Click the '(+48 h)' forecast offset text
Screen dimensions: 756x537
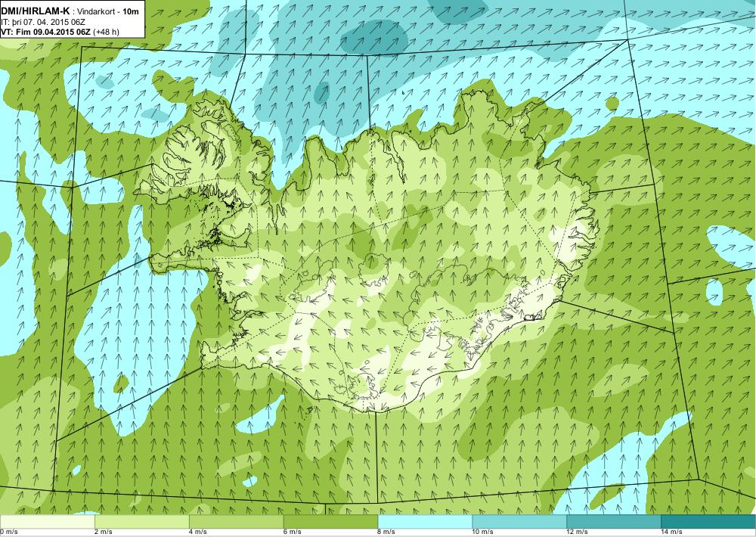pyautogui.click(x=106, y=32)
